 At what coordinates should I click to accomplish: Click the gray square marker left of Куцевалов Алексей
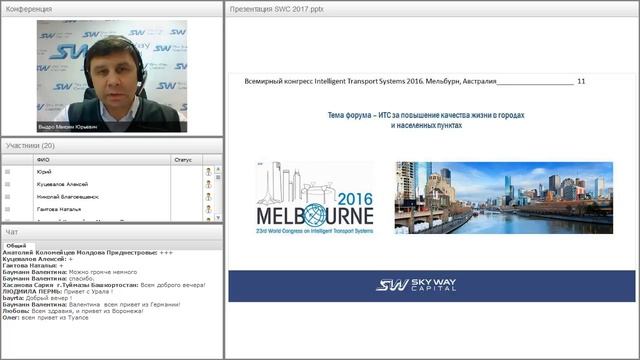coord(7,184)
